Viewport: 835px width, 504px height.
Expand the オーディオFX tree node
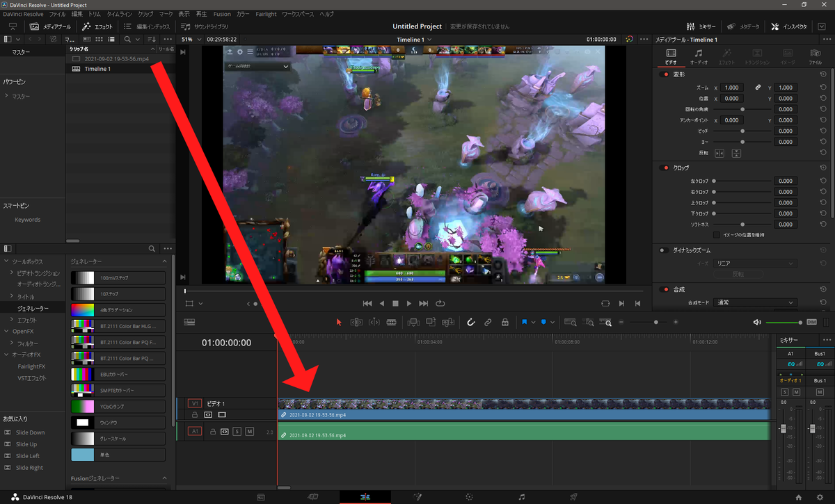pyautogui.click(x=6, y=355)
